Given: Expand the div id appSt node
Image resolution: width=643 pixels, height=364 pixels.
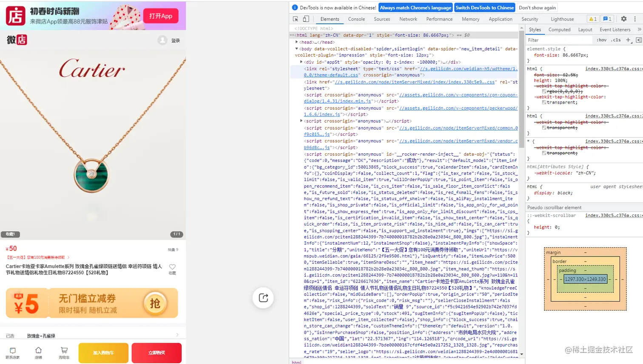Looking at the screenshot, I should tap(301, 62).
